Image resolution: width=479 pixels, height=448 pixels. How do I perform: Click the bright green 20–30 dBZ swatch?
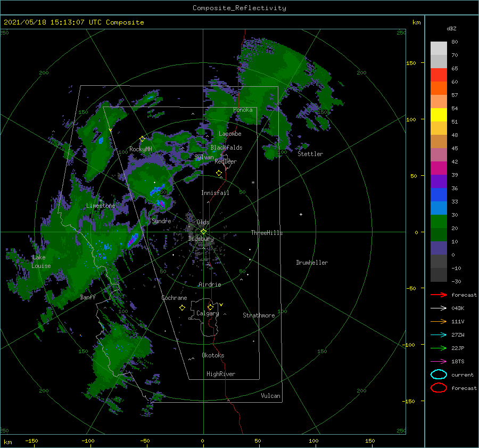click(x=439, y=222)
